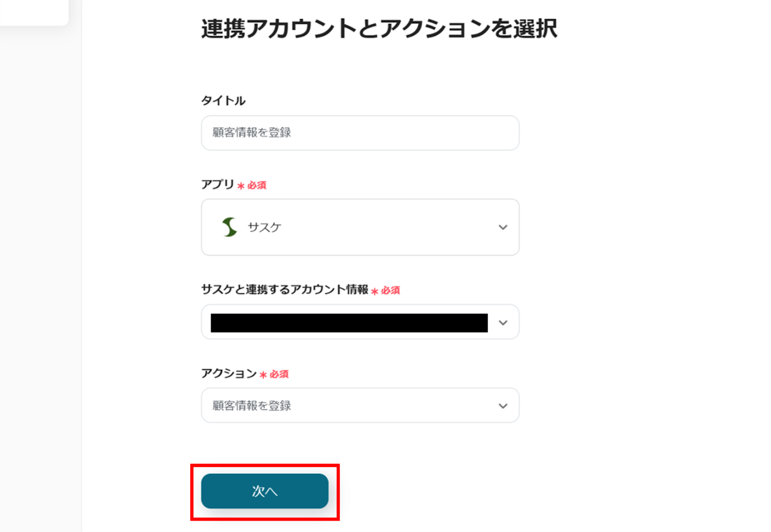This screenshot has height=532, width=771.
Task: Click the サスケと連携するアカウント情報 label
Action: 284,290
